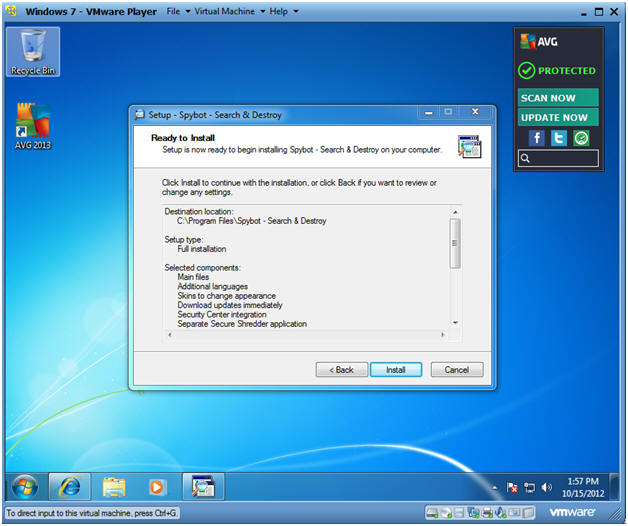Click the 'Ready to Install' heading
The height and width of the screenshot is (526, 628).
[183, 138]
